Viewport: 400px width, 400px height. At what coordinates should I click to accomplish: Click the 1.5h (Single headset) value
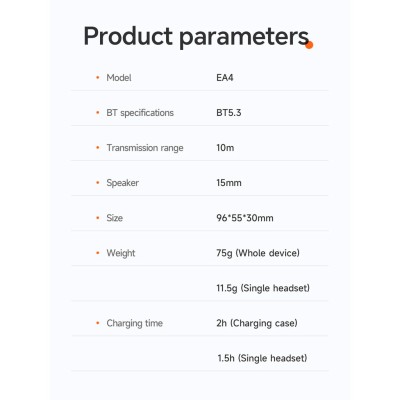[x=262, y=358]
